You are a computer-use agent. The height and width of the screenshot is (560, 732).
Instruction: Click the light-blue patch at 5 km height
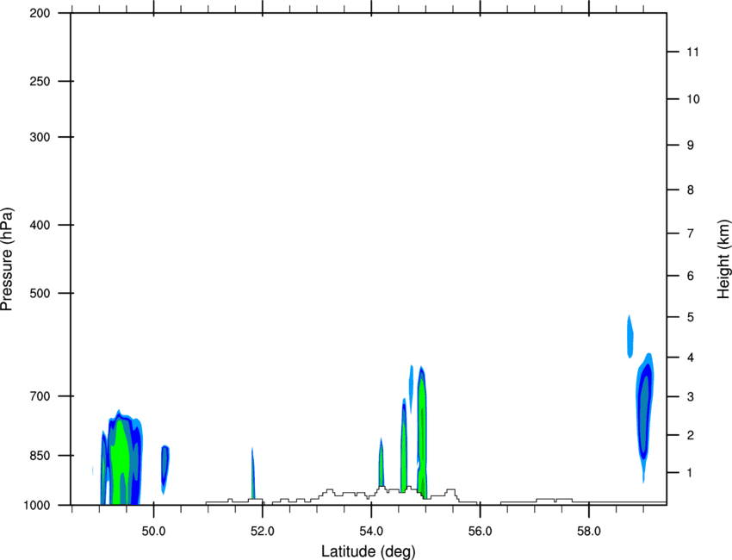630,336
